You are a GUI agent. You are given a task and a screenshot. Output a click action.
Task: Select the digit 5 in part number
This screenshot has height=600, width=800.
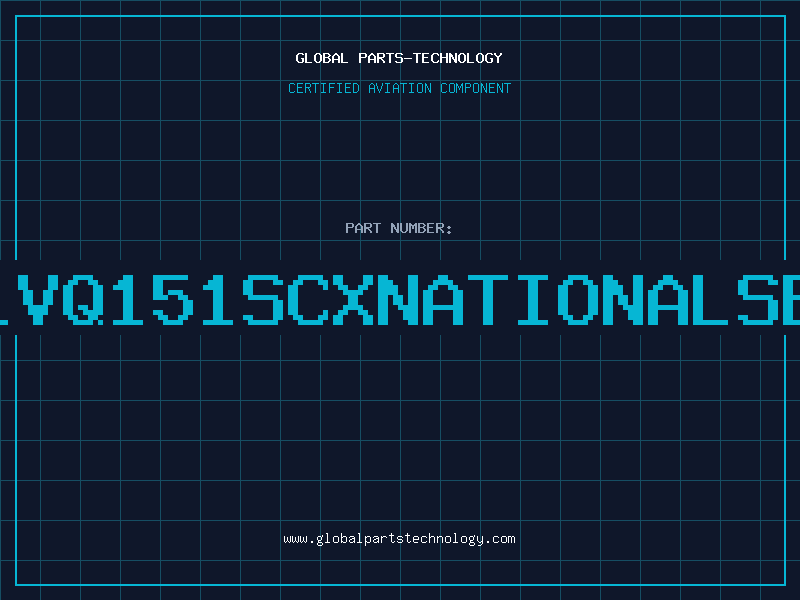pos(173,300)
